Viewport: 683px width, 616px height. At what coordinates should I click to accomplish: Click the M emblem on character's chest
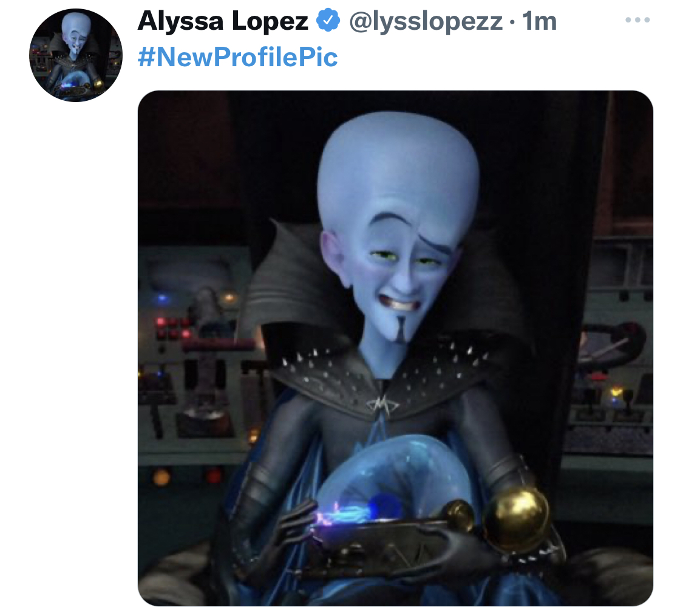point(383,405)
